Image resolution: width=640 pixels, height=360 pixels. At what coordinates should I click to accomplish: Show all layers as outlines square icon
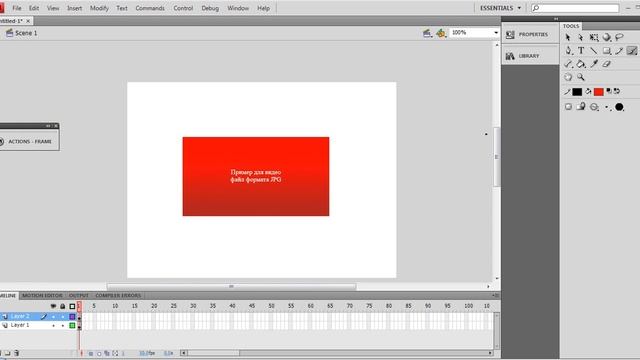[x=72, y=306]
